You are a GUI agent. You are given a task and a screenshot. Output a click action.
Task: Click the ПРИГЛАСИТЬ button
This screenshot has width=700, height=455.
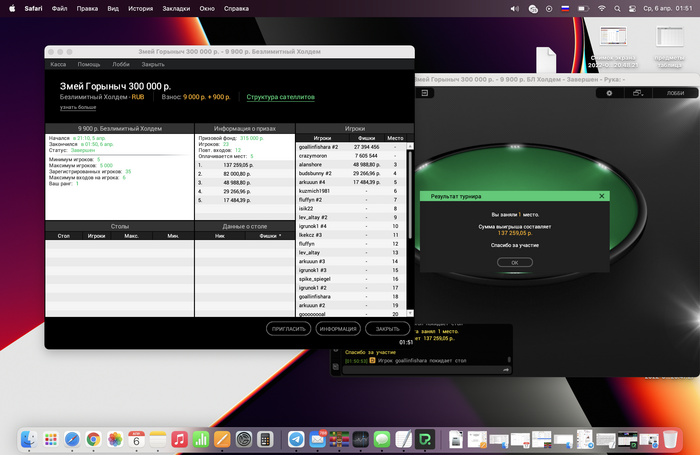point(288,329)
